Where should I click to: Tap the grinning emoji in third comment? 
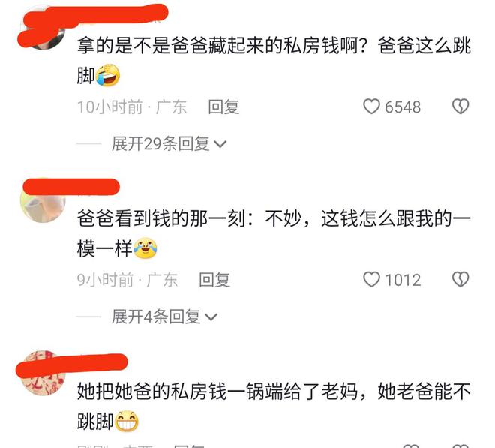tap(127, 421)
